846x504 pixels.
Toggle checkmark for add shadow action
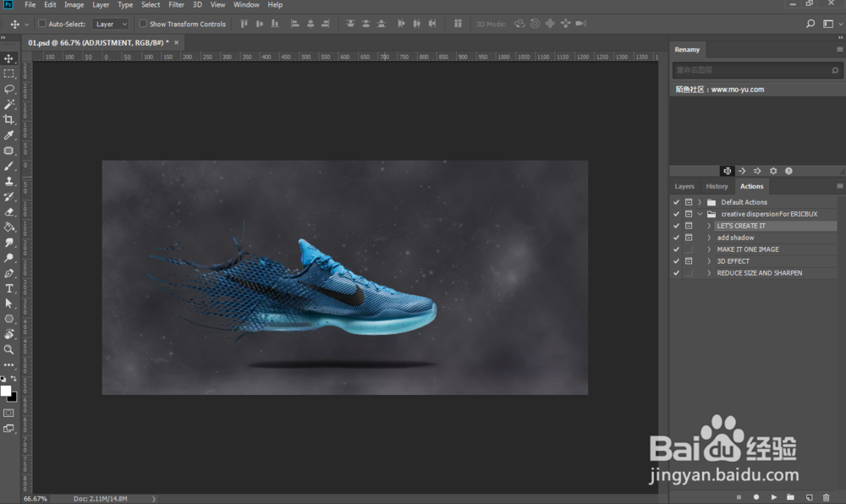pyautogui.click(x=676, y=238)
